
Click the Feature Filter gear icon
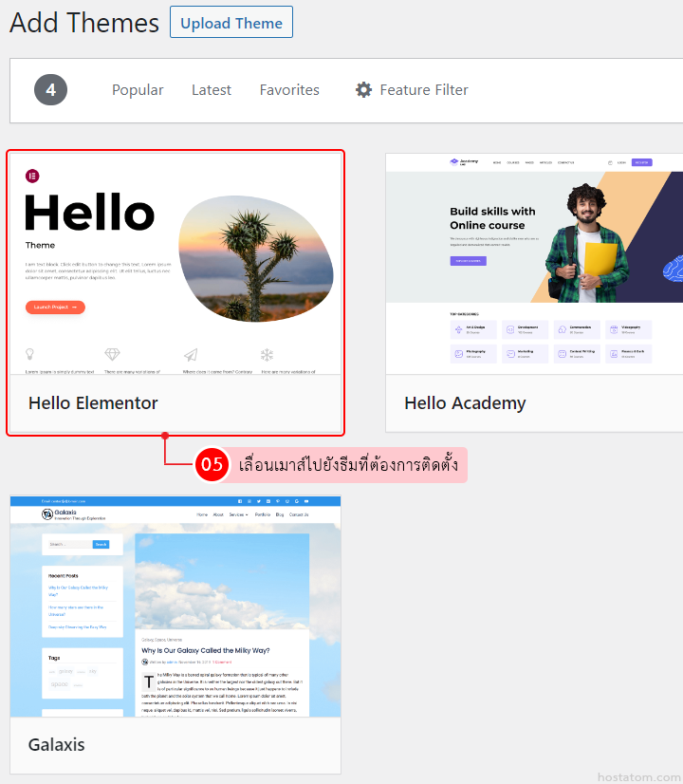(x=363, y=90)
